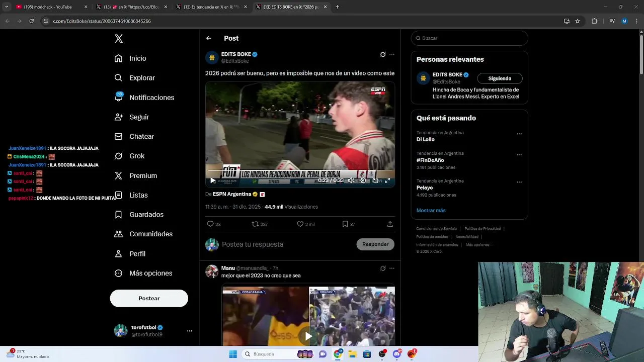
Task: Play the ESPN video
Action: [213, 180]
